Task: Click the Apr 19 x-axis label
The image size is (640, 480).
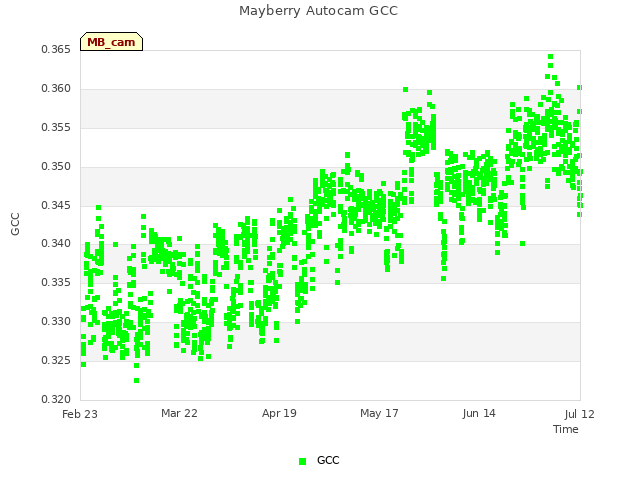Action: click(x=279, y=413)
